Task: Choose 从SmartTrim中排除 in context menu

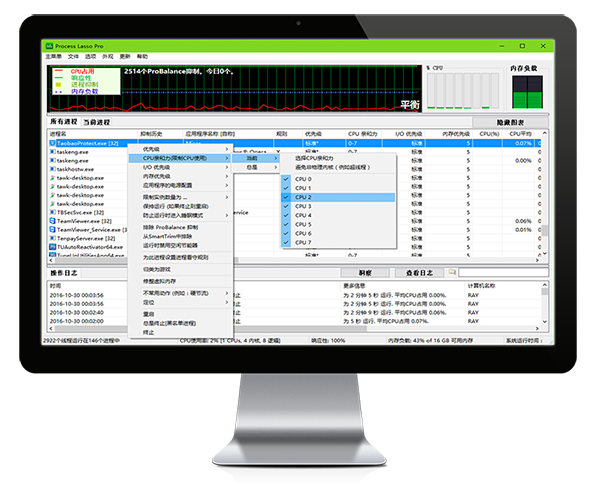Action: click(168, 237)
